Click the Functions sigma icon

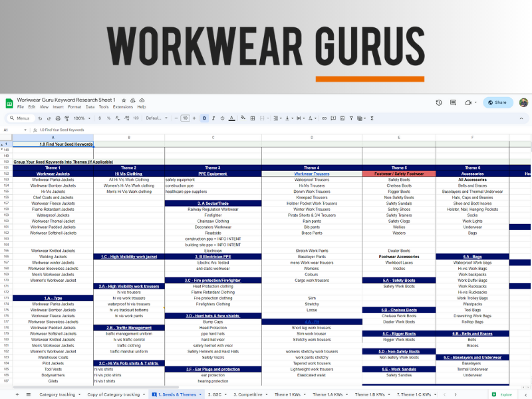372,118
